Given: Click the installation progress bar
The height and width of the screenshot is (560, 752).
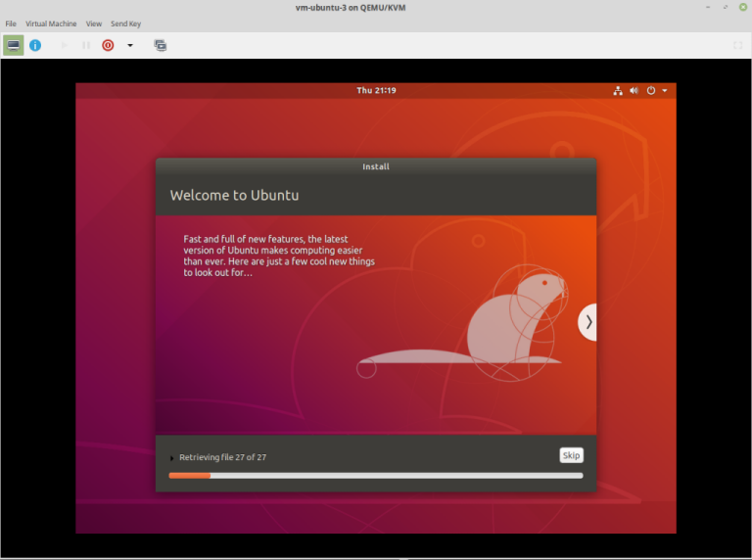Looking at the screenshot, I should pyautogui.click(x=376, y=476).
